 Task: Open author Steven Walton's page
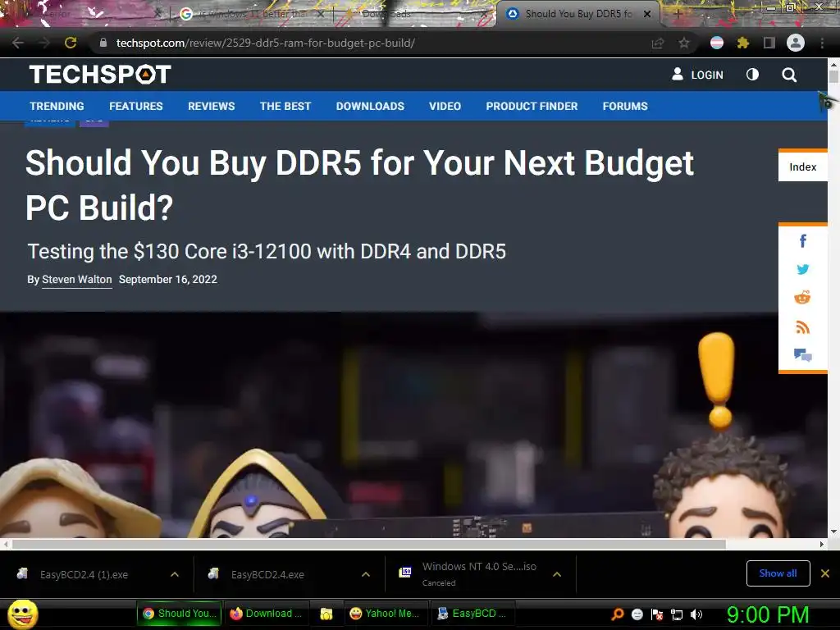click(x=76, y=280)
